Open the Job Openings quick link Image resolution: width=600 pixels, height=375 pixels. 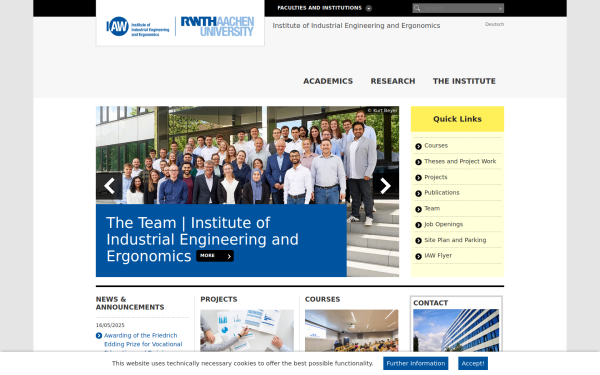[443, 224]
